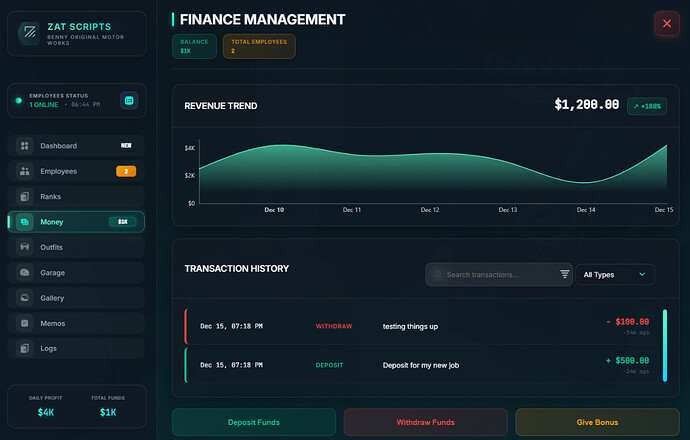Click the Employees people icon

(25, 171)
